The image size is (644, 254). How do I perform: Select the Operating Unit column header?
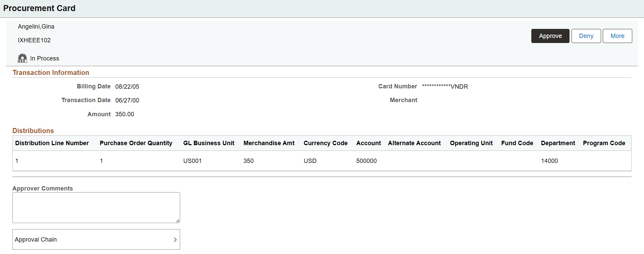click(x=471, y=143)
